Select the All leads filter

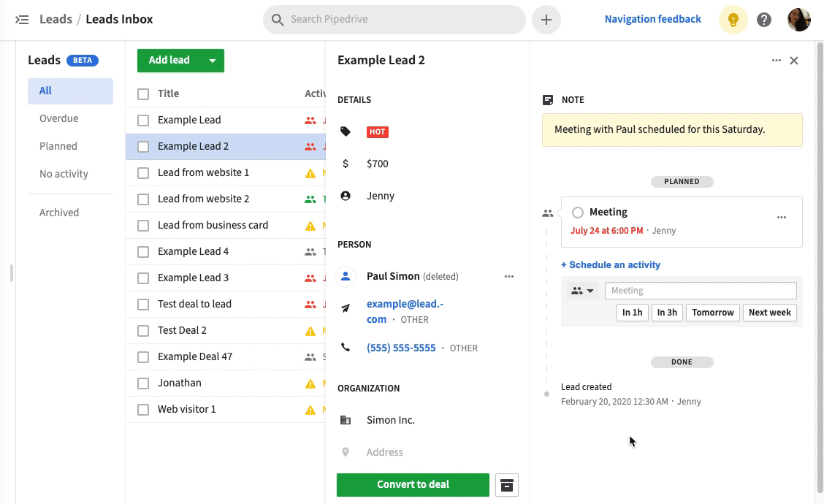coord(70,91)
